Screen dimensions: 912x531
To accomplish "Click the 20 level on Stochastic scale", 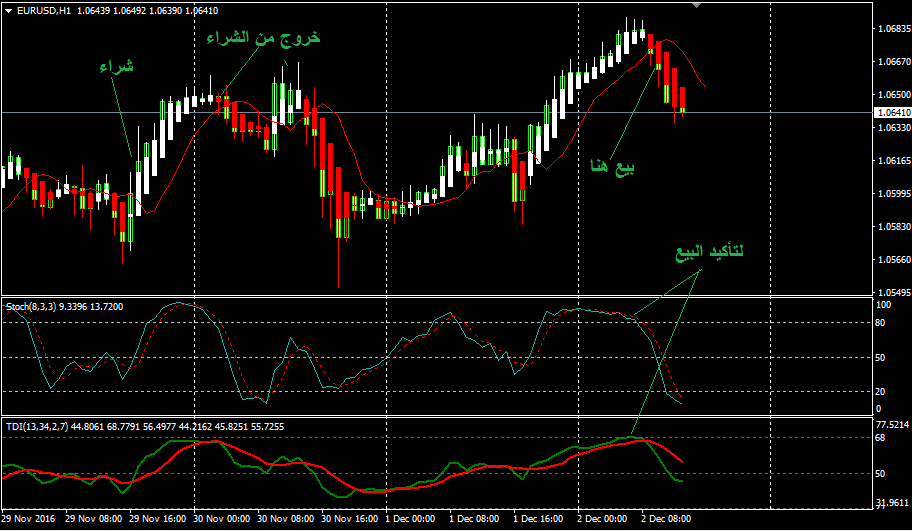I will point(882,392).
